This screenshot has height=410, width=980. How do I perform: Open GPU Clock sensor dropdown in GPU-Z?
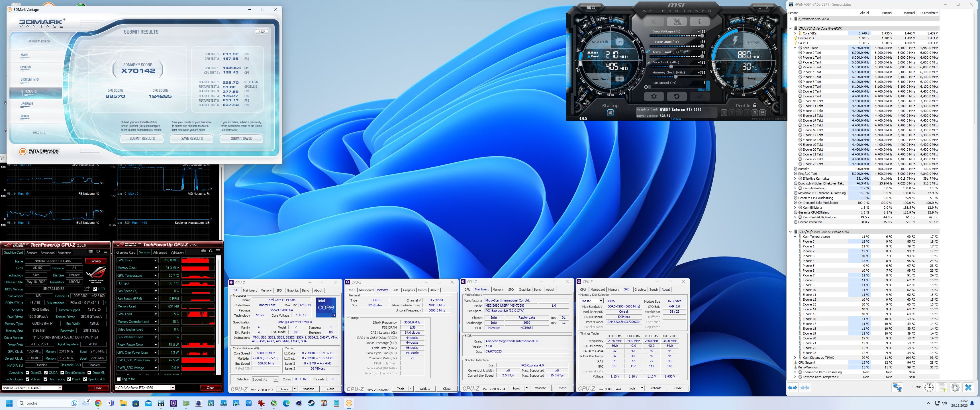coord(155,261)
